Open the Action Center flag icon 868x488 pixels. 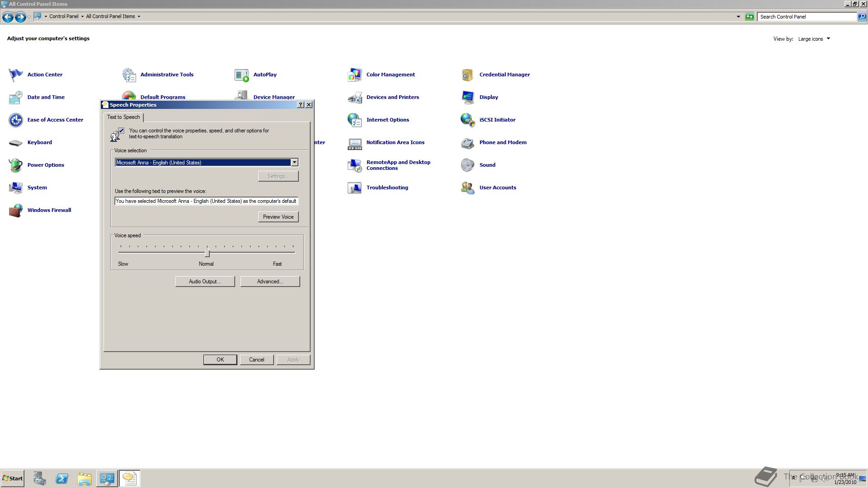tap(16, 75)
